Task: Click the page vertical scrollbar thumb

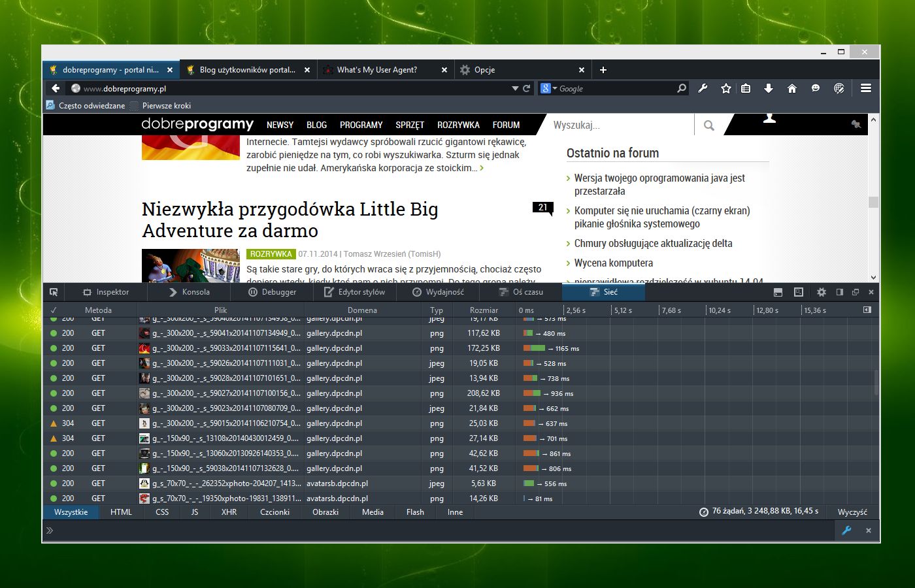Action: tap(873, 202)
